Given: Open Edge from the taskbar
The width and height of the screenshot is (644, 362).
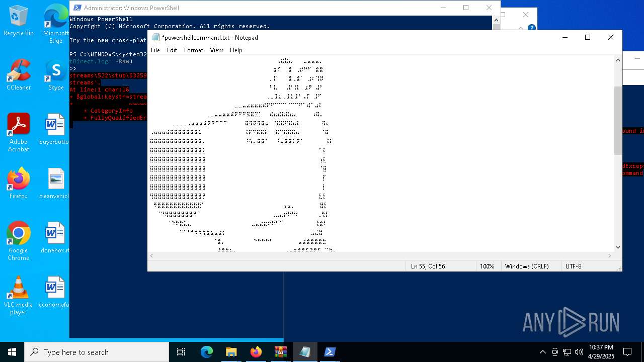Looking at the screenshot, I should click(x=207, y=352).
